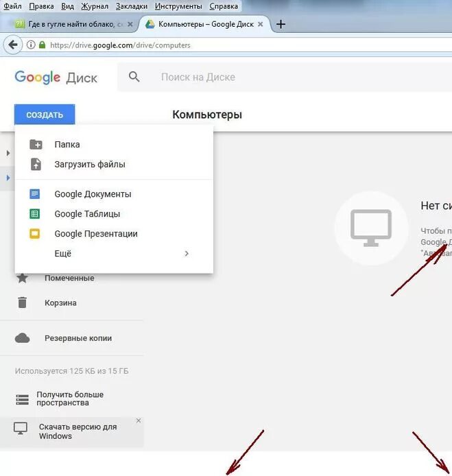Expand the upper grey sidebar tree arrow
Image resolution: width=452 pixels, height=476 pixels.
tap(8, 153)
